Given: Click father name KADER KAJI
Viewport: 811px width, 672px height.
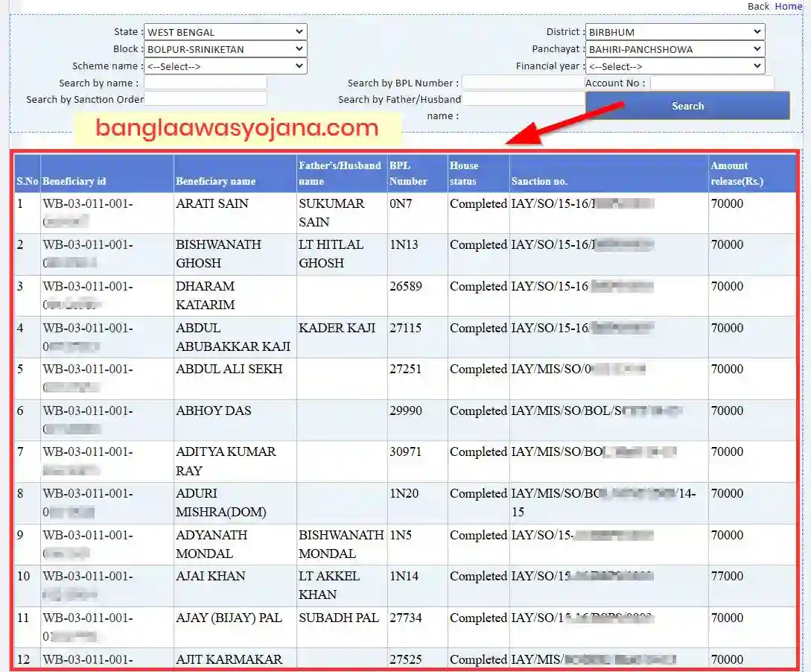Looking at the screenshot, I should coord(337,328).
